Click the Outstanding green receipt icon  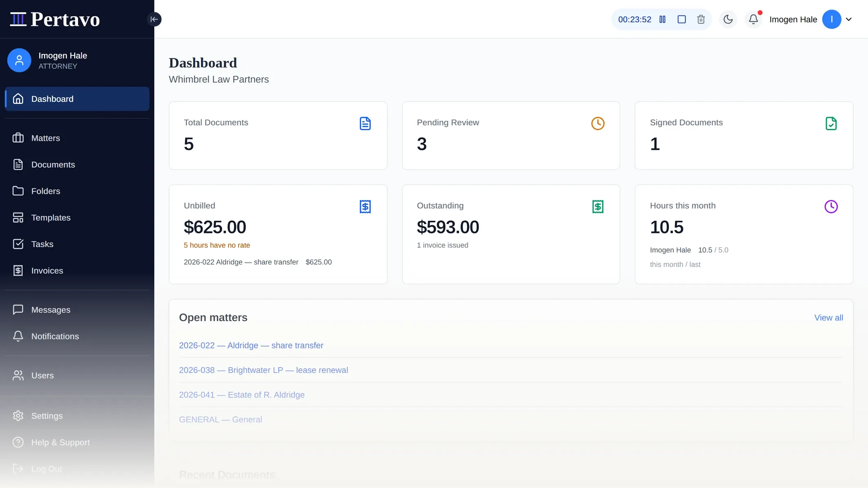(598, 206)
